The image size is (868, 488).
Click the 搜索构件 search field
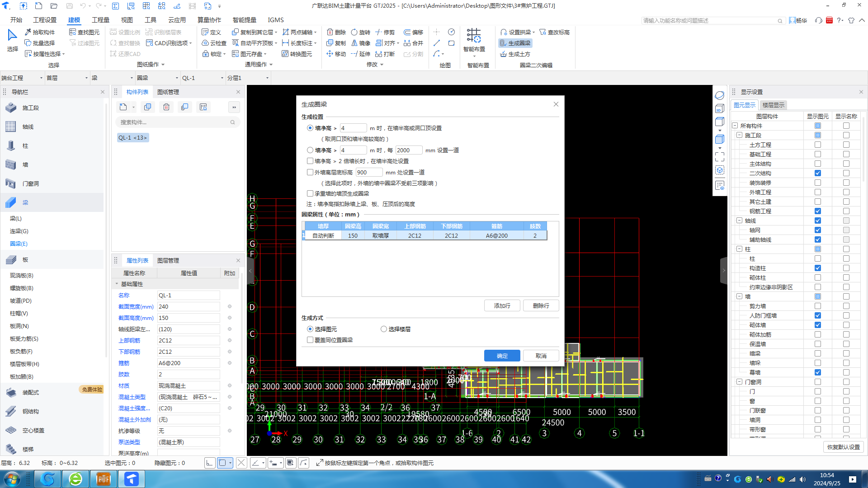point(177,122)
